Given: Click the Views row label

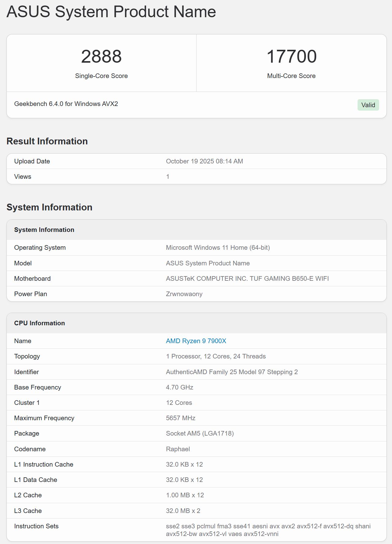Looking at the screenshot, I should coord(23,177).
